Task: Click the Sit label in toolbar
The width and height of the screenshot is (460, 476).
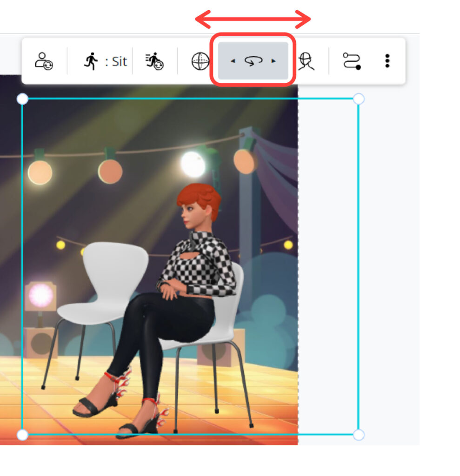Action: (x=119, y=61)
